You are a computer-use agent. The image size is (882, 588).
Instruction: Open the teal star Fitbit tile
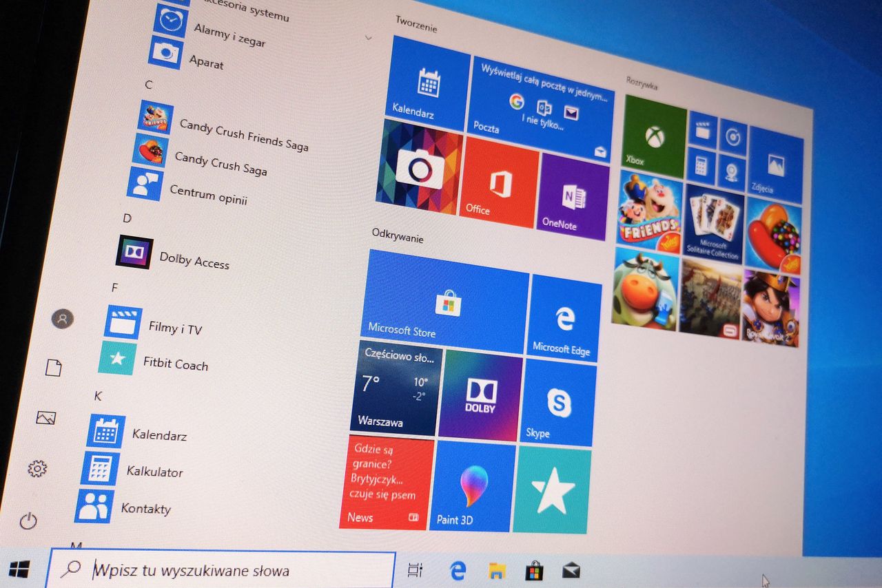click(x=551, y=490)
